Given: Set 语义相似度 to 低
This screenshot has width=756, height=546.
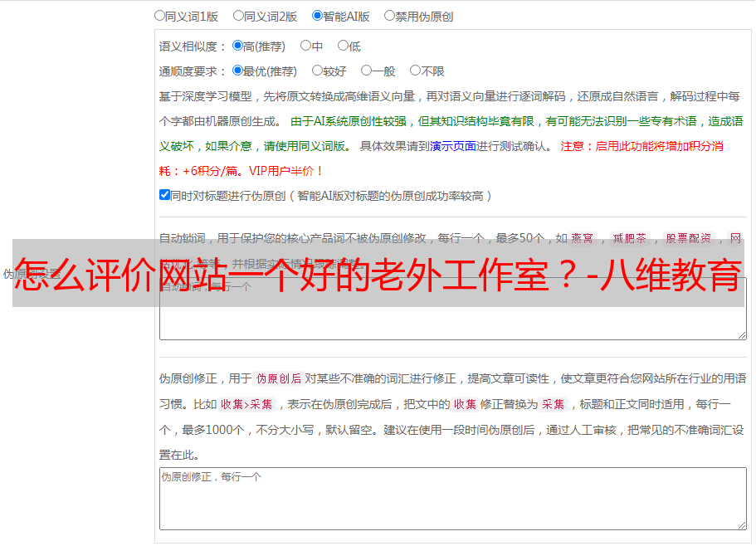Looking at the screenshot, I should click(x=343, y=46).
